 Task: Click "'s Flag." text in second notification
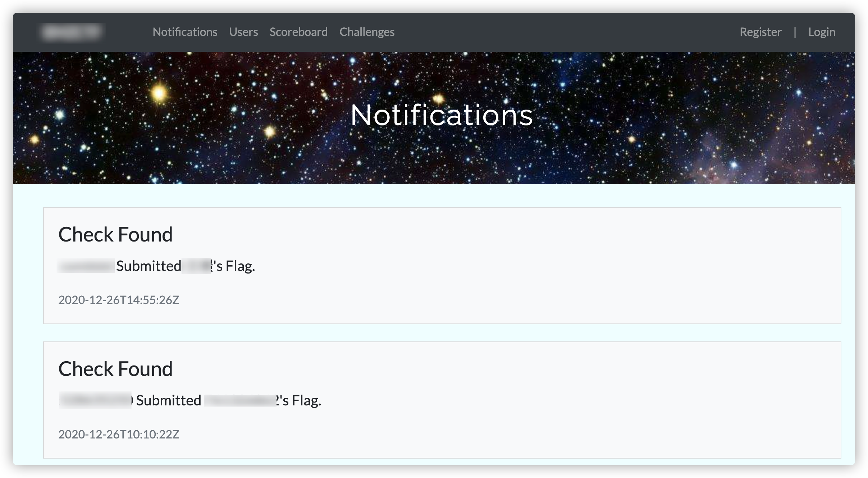pyautogui.click(x=301, y=400)
